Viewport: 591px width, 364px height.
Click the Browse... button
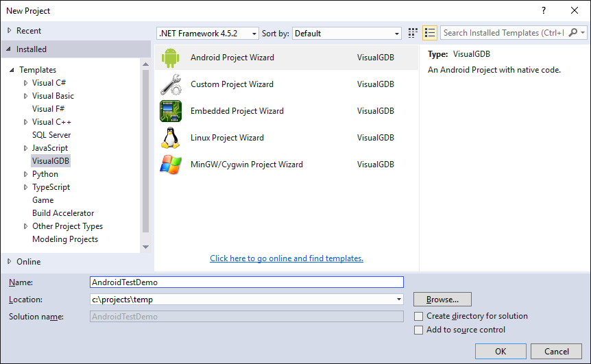point(442,300)
